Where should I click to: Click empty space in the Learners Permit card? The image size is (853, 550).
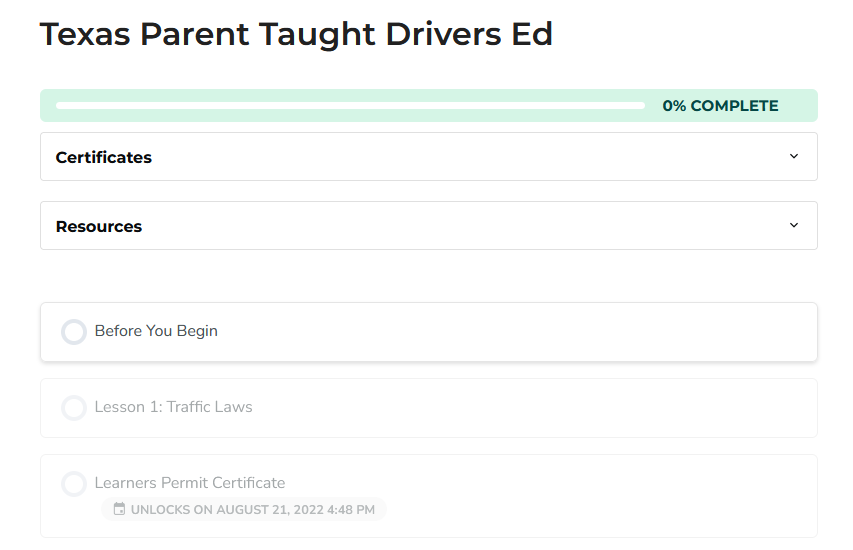pyautogui.click(x=600, y=496)
